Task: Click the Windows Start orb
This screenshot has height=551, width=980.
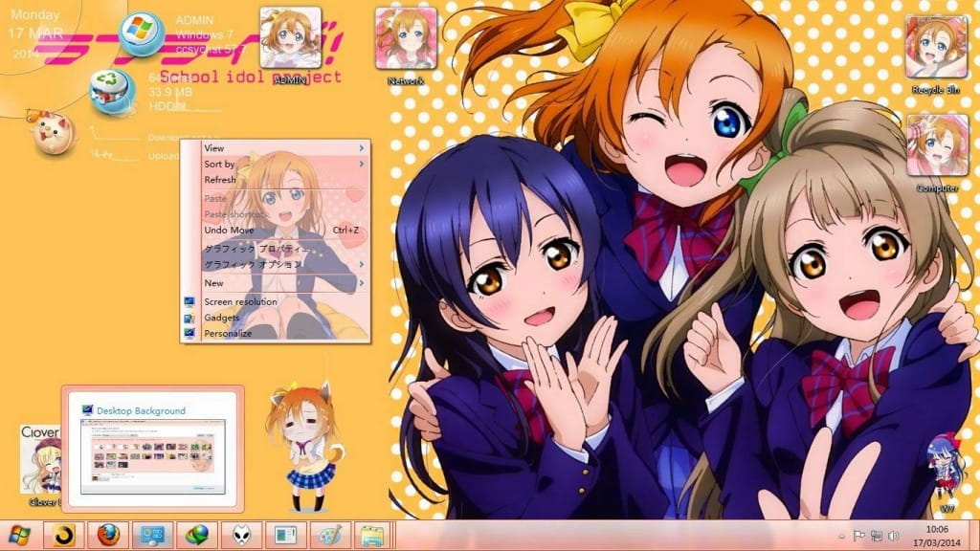Action: pos(19,536)
